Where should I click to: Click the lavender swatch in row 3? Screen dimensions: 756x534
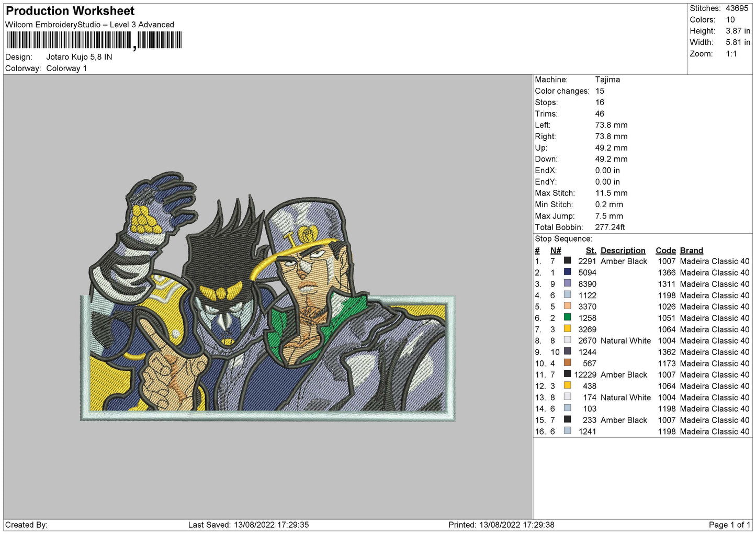(x=567, y=283)
